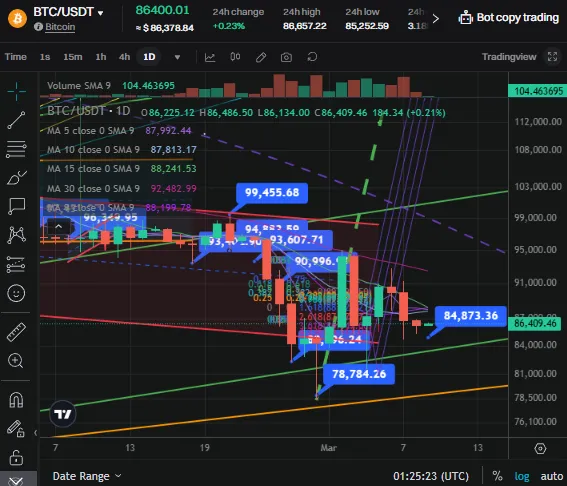Image resolution: width=567 pixels, height=486 pixels.
Task: Toggle the lock all drawings padlock
Action: tap(16, 457)
